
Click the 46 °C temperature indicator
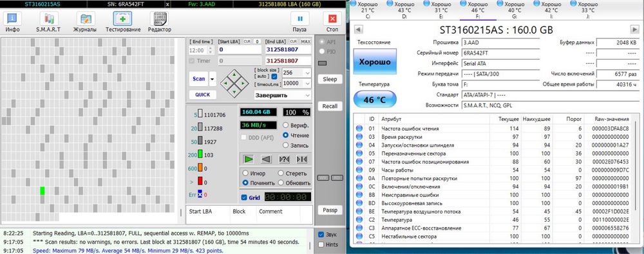375,99
